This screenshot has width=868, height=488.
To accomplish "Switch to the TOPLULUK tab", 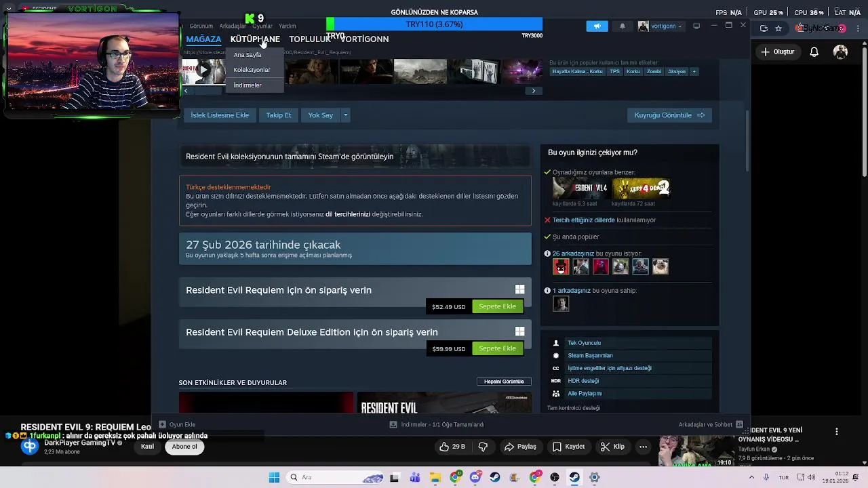I will click(310, 39).
